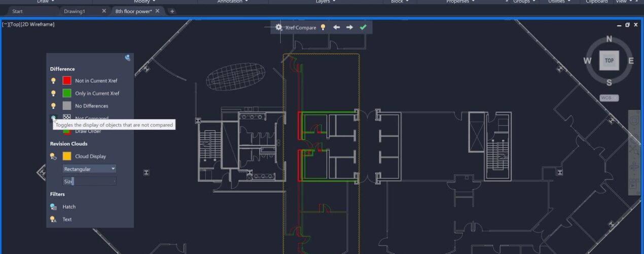Toggle visibility of Only in Current Xref
The width and height of the screenshot is (644, 254).
pyautogui.click(x=53, y=93)
